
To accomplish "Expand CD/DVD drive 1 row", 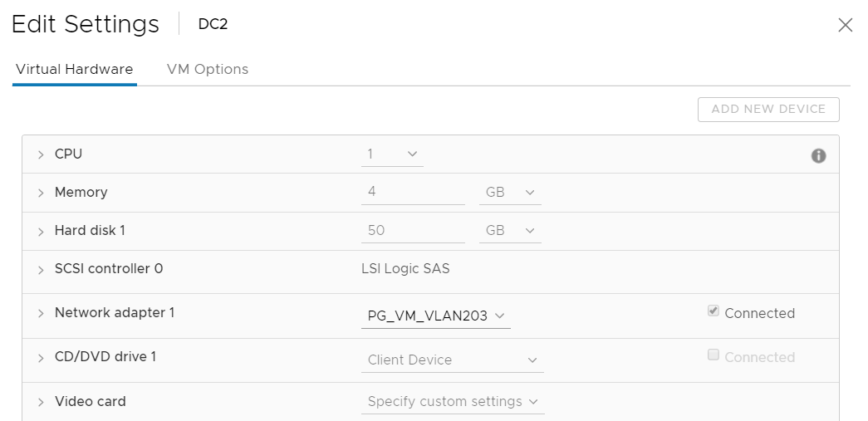I will click(41, 358).
